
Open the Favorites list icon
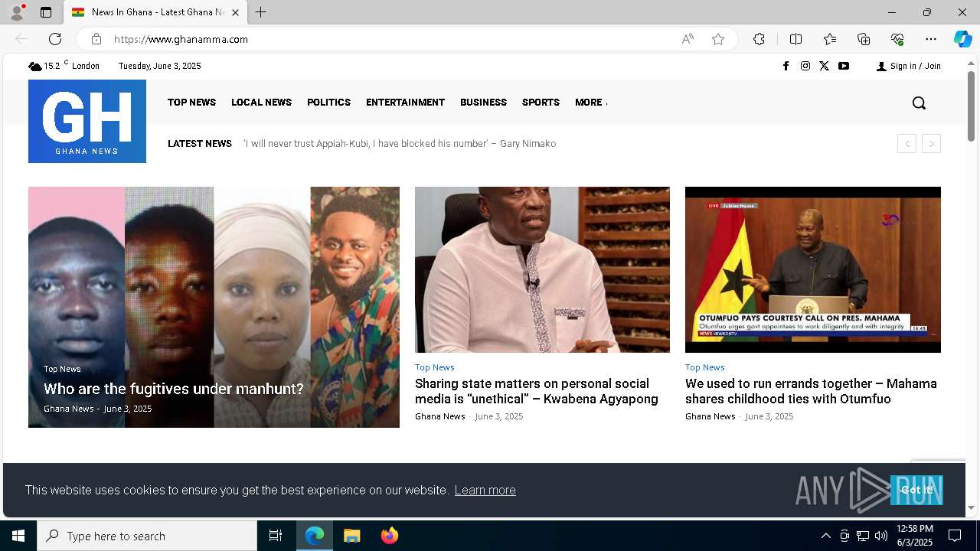pyautogui.click(x=830, y=39)
